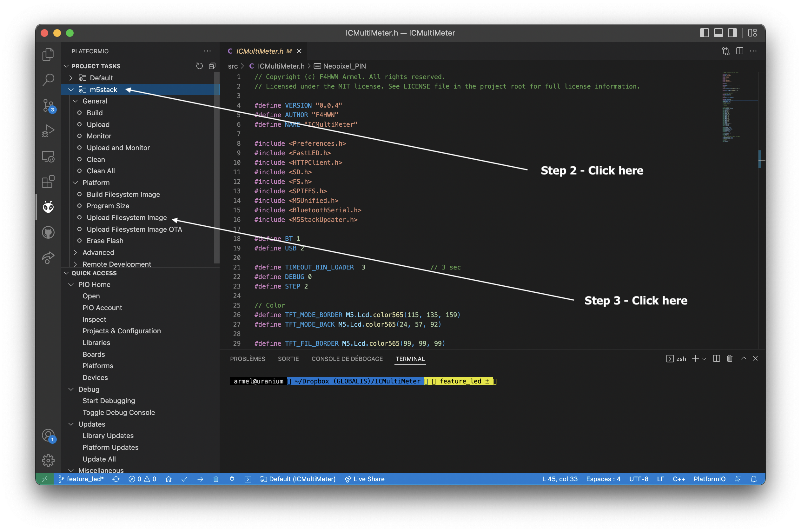Open the Extensions view
The width and height of the screenshot is (801, 532).
(48, 182)
